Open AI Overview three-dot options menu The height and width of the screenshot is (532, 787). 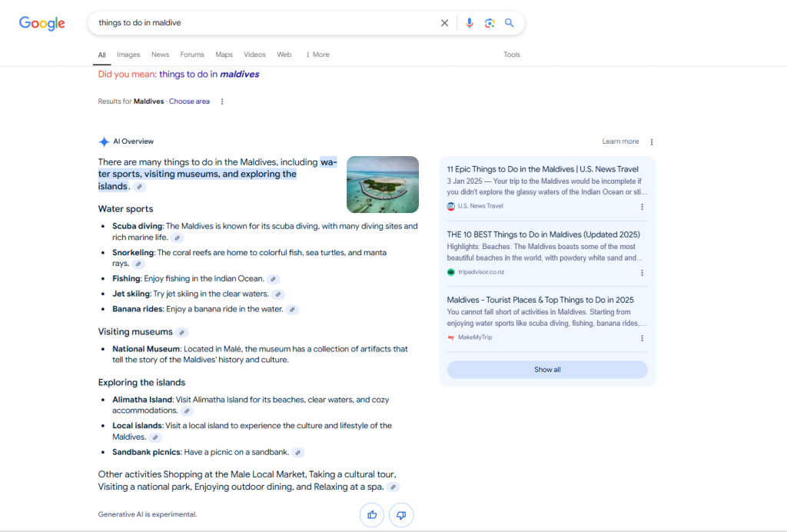click(x=652, y=142)
